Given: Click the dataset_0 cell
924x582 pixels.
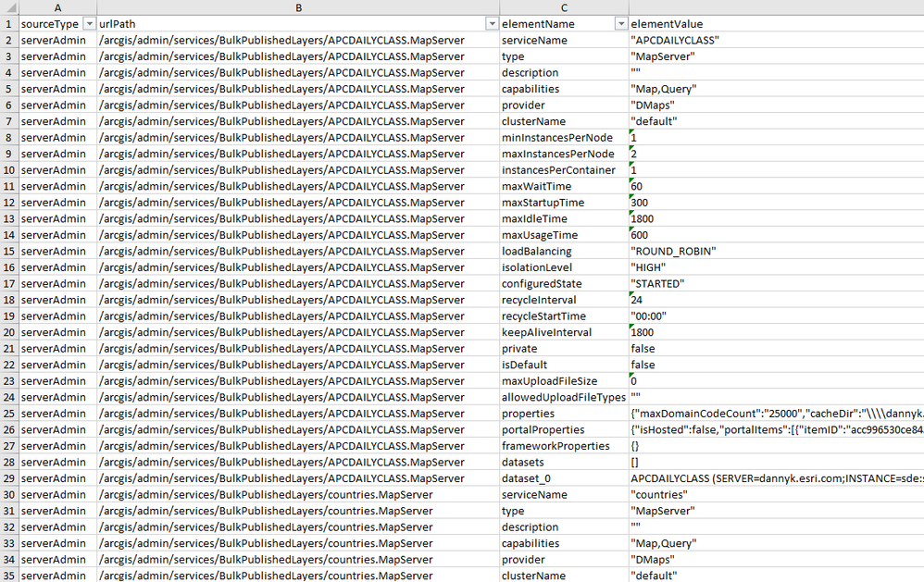Looking at the screenshot, I should click(x=564, y=478).
